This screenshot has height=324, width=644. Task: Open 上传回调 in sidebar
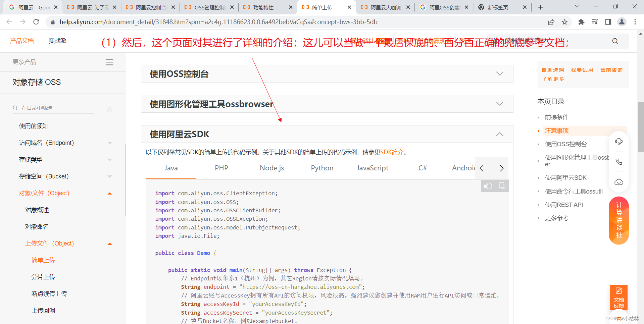click(x=43, y=311)
